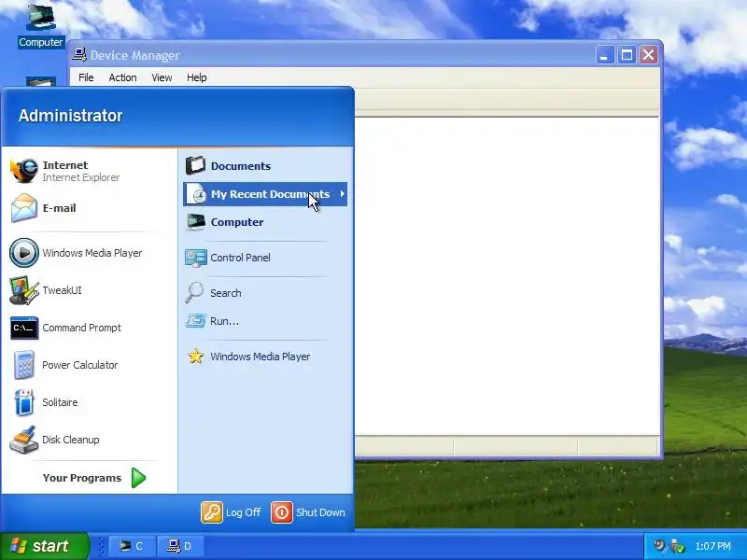The width and height of the screenshot is (747, 560).
Task: Click the Run... icon
Action: pyautogui.click(x=195, y=321)
